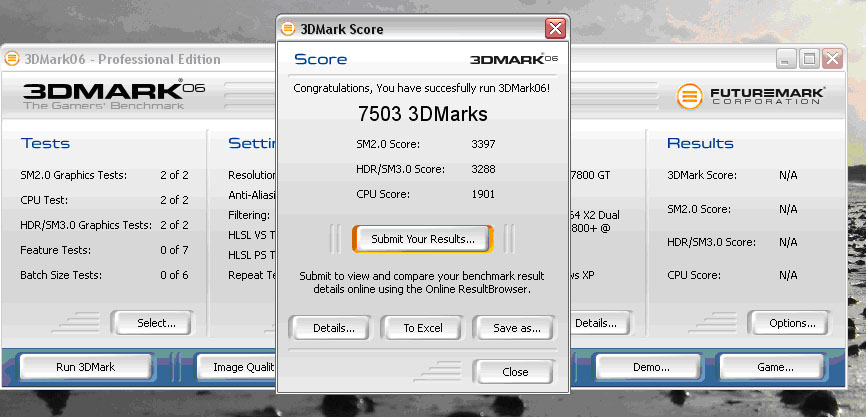The height and width of the screenshot is (417, 866).
Task: Submit Your Results button
Action: (x=423, y=239)
